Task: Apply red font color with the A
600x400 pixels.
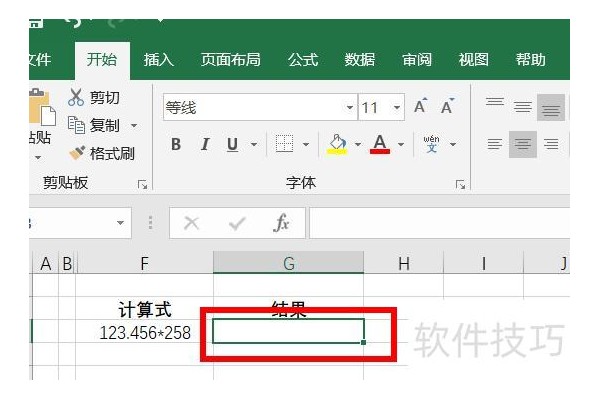Action: click(380, 144)
